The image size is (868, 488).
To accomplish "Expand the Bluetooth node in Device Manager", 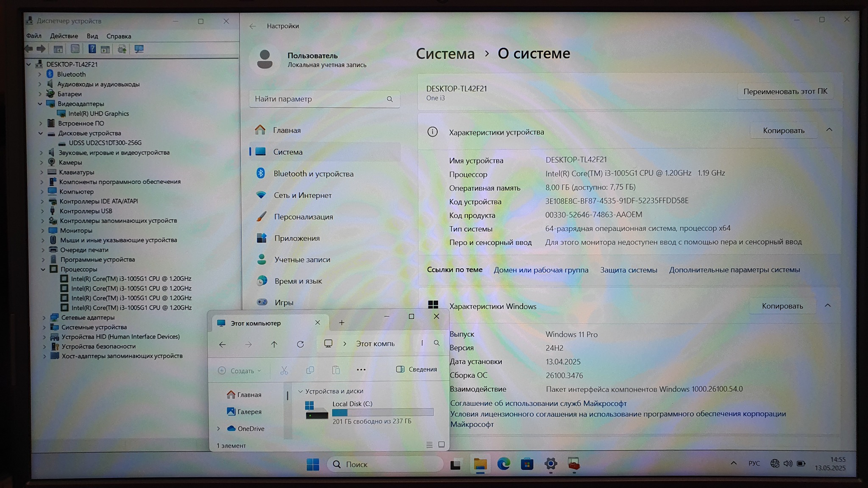I will tap(40, 74).
